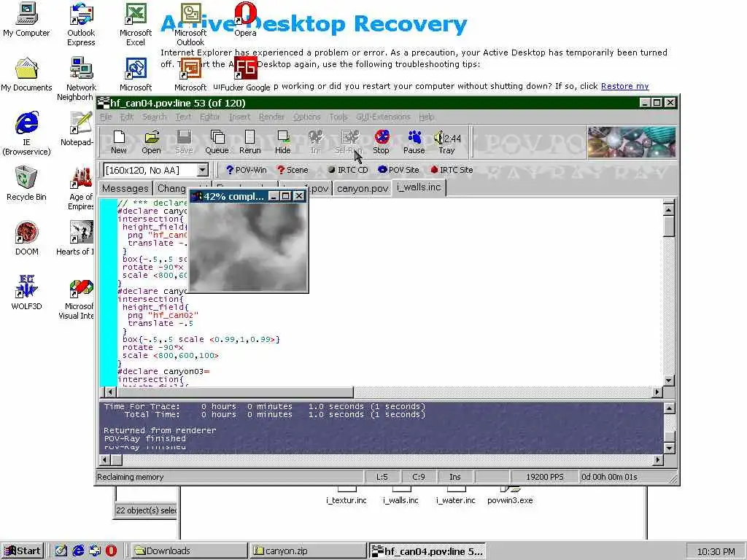Pause the render with Pause icon

point(414,142)
